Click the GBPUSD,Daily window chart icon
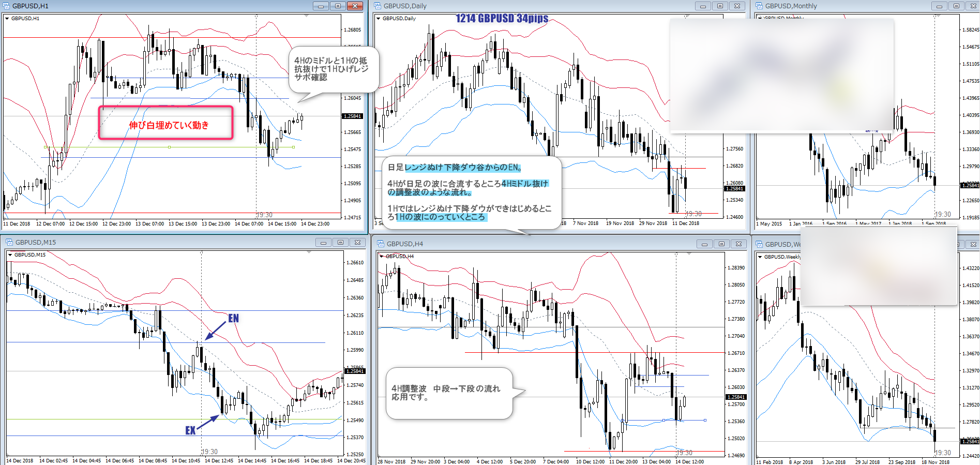980x465 pixels. [378, 6]
